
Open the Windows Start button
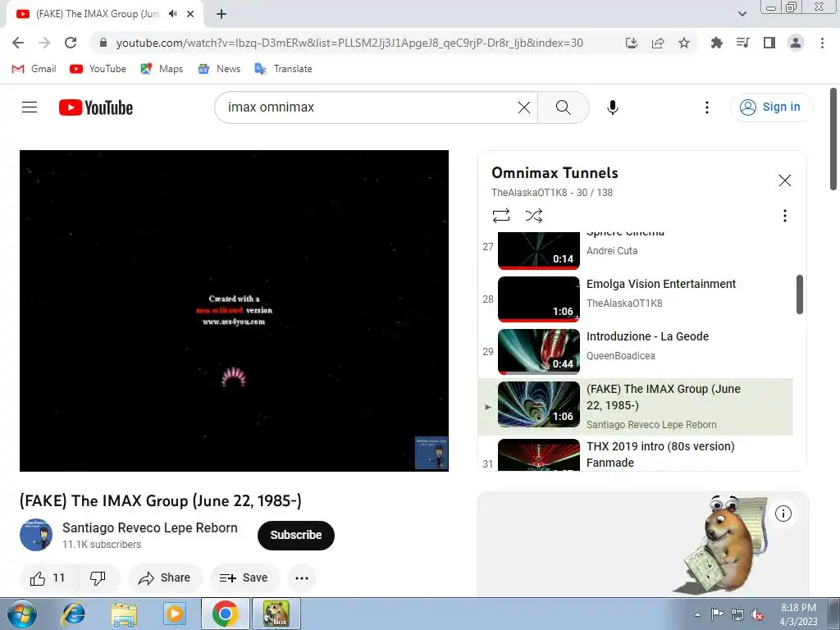point(22,614)
